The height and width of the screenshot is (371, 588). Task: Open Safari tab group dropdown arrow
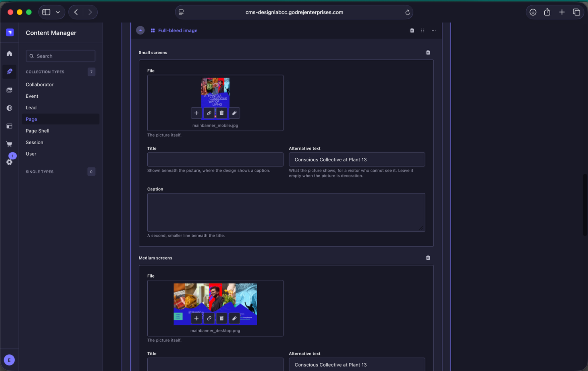click(x=58, y=12)
